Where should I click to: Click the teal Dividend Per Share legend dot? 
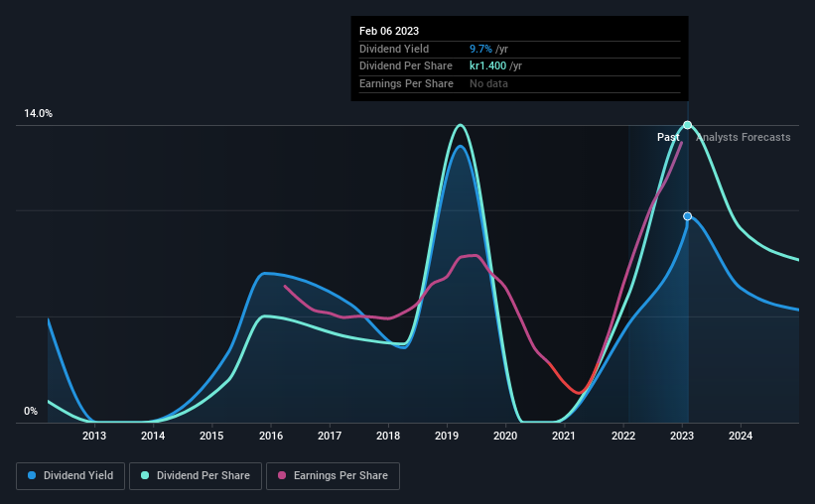pyautogui.click(x=145, y=475)
